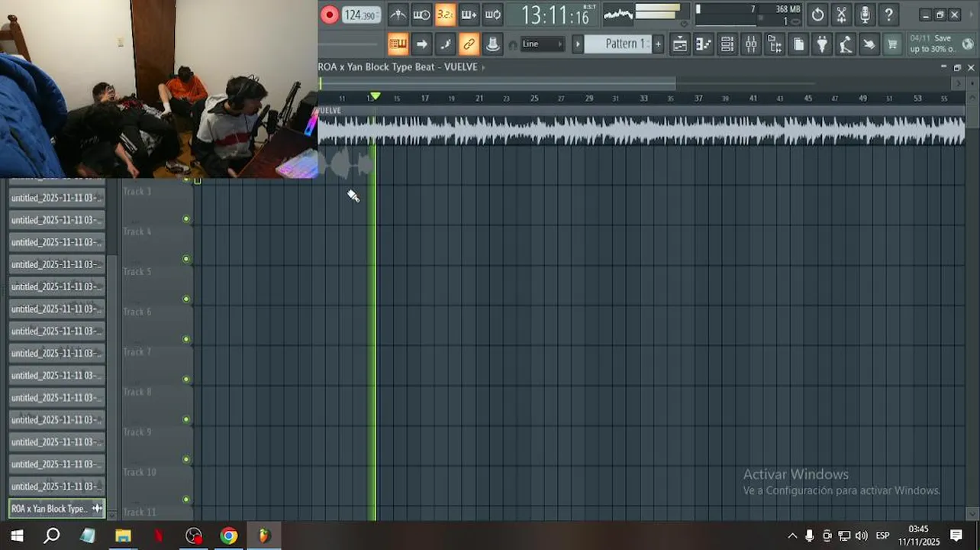This screenshot has height=550, width=980.
Task: Click the step editing icon
Action: [x=445, y=44]
